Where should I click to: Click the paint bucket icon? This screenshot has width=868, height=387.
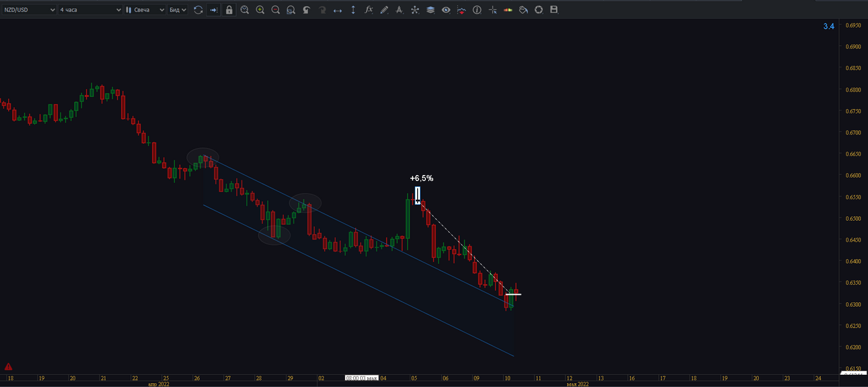point(523,10)
